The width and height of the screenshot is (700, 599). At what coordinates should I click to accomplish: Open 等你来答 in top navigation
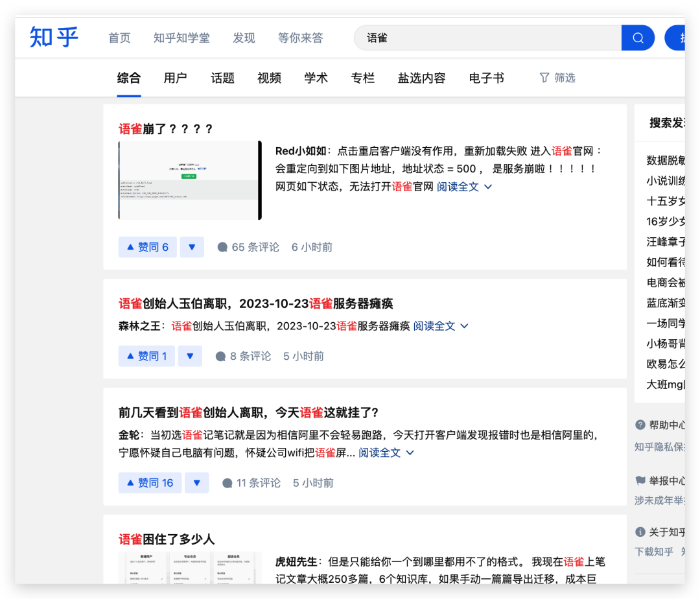(x=301, y=38)
